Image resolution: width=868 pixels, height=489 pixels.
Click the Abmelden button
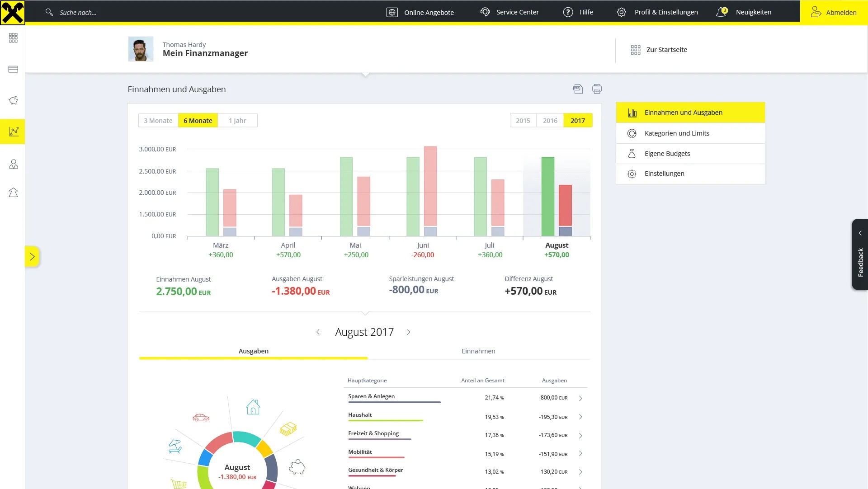pyautogui.click(x=834, y=12)
